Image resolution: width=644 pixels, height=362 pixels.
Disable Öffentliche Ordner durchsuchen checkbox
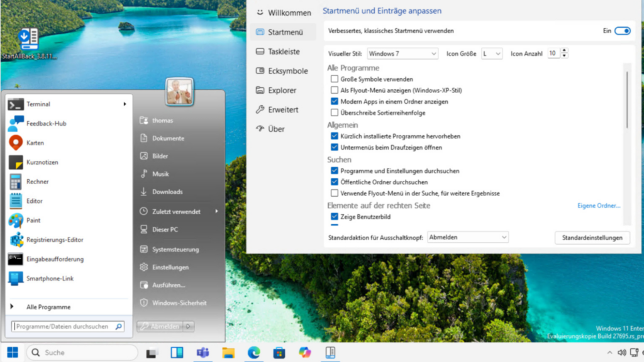click(x=335, y=182)
